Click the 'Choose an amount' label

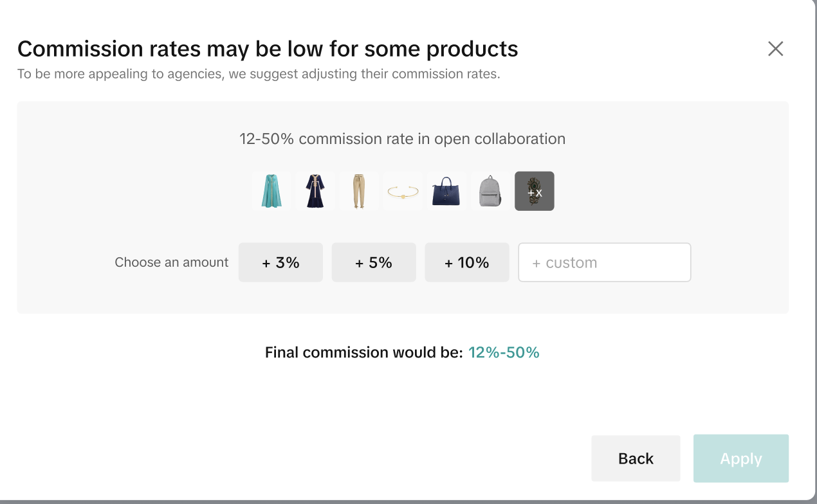point(171,262)
